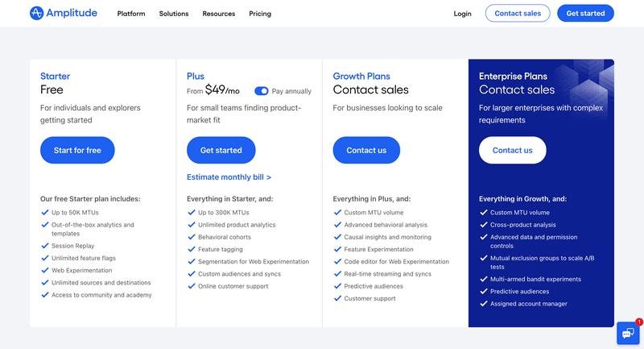
Task: Open the chat support widget icon
Action: click(628, 333)
